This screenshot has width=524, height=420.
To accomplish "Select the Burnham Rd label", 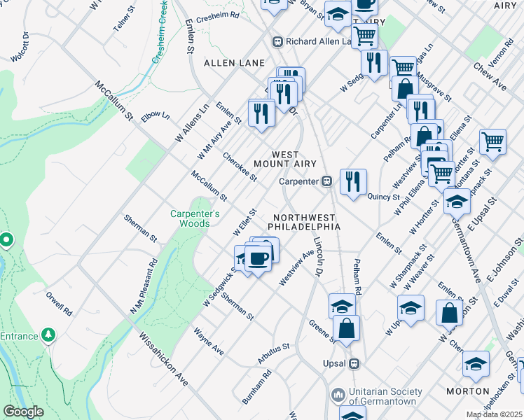I will click(x=256, y=387).
